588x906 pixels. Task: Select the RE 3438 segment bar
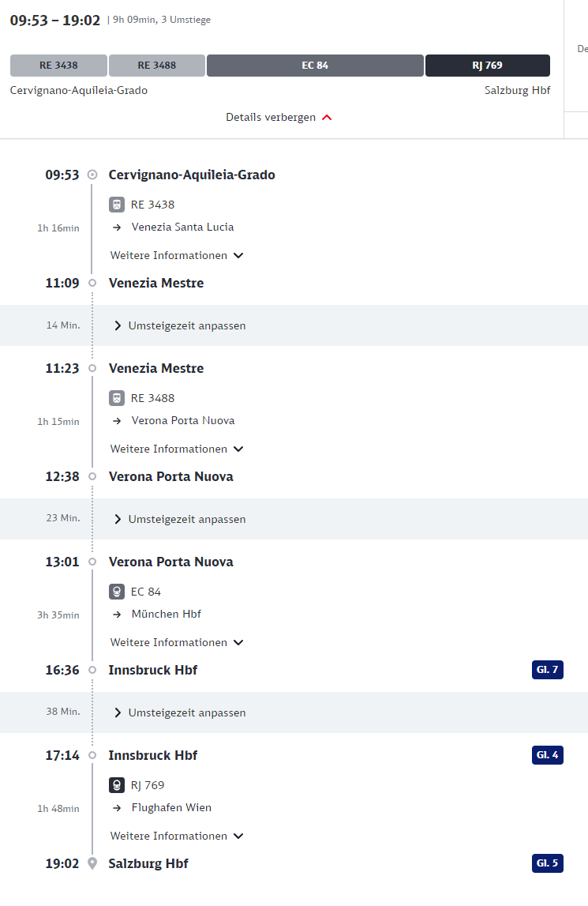58,66
